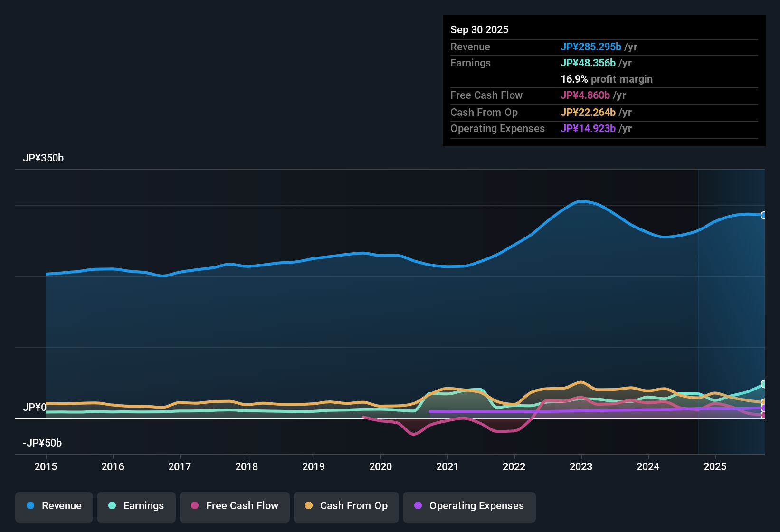Click the teal Earnings legend dot

point(112,506)
